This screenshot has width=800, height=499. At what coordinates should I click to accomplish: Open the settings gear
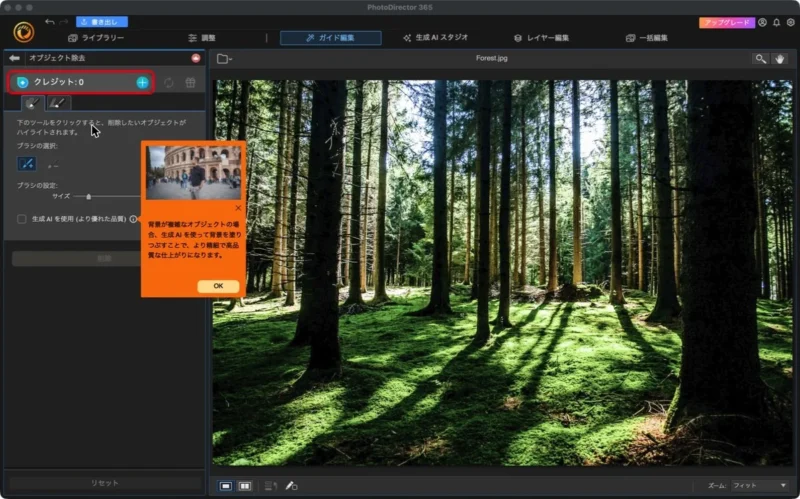(790, 22)
